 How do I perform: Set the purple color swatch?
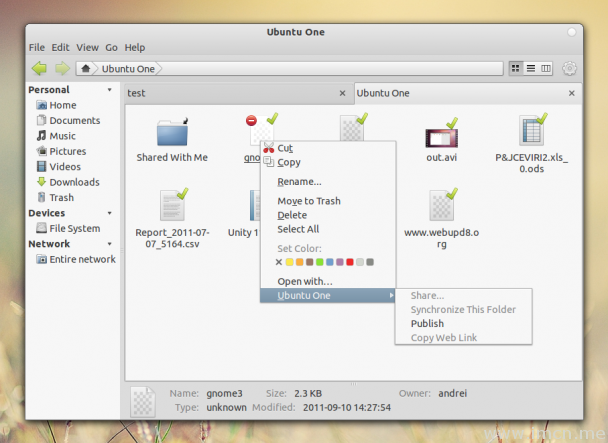(x=340, y=262)
